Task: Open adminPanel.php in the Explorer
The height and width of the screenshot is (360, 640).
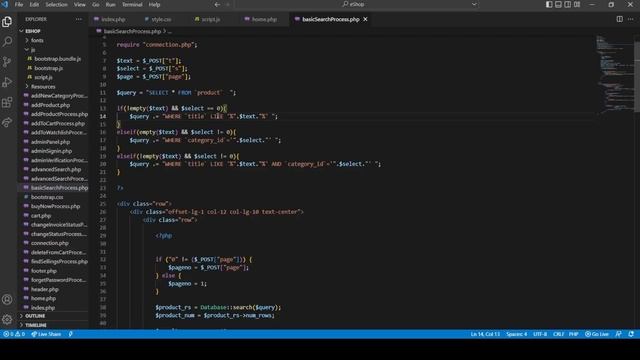Action: [50, 142]
